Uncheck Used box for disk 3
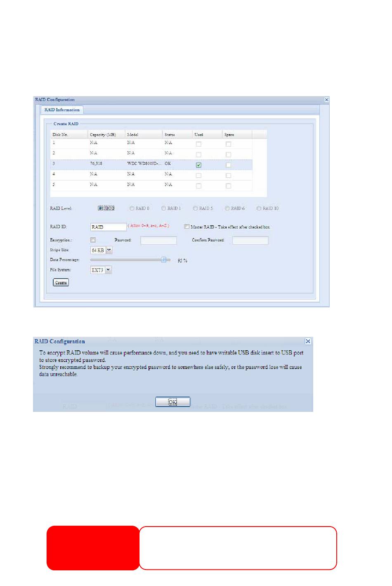Image resolution: width=392 pixels, height=586 pixels. (198, 165)
